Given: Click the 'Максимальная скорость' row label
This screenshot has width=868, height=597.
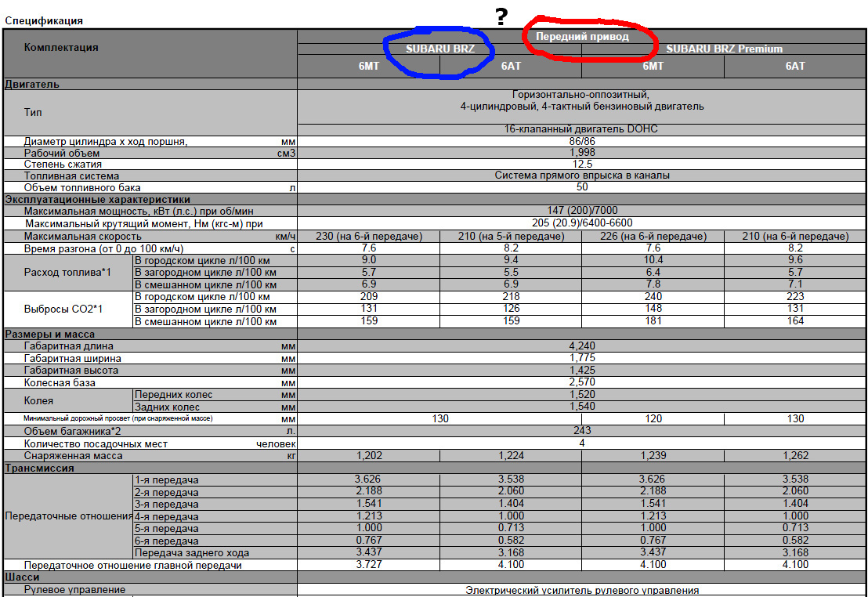Looking at the screenshot, I should [82, 237].
